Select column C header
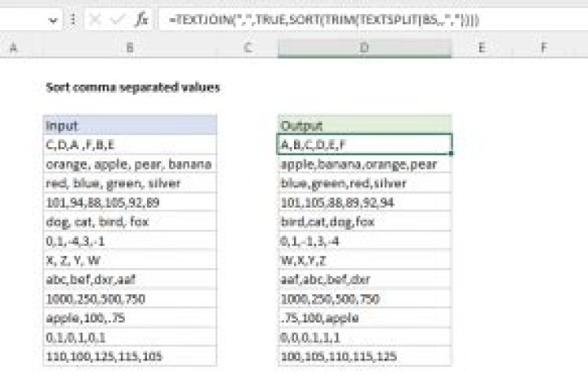Screen dimensions: 588x385 coord(247,49)
